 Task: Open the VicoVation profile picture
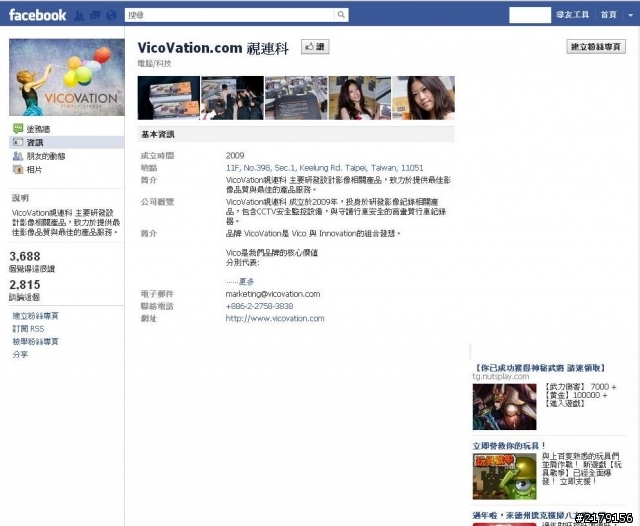click(x=67, y=77)
